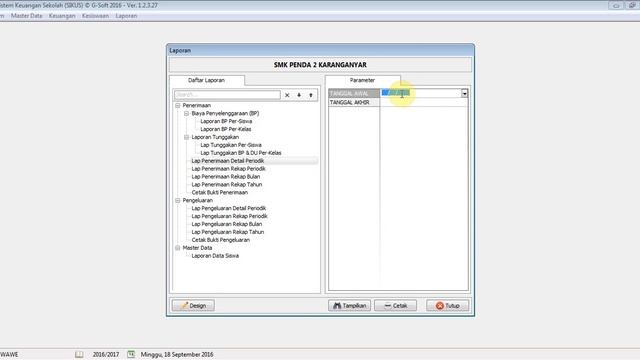Screen dimensions: 640x360
Task: Collapse the Penerimaan tree node
Action: coord(178,105)
